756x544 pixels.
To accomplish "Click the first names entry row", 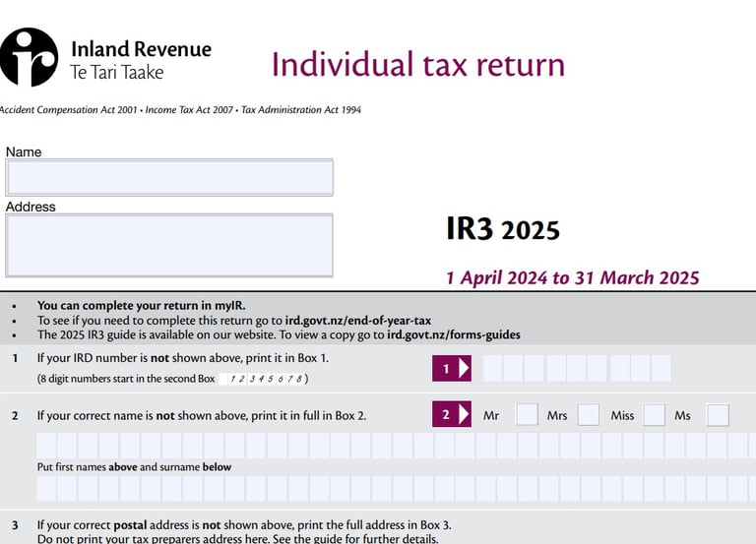I will point(397,446).
